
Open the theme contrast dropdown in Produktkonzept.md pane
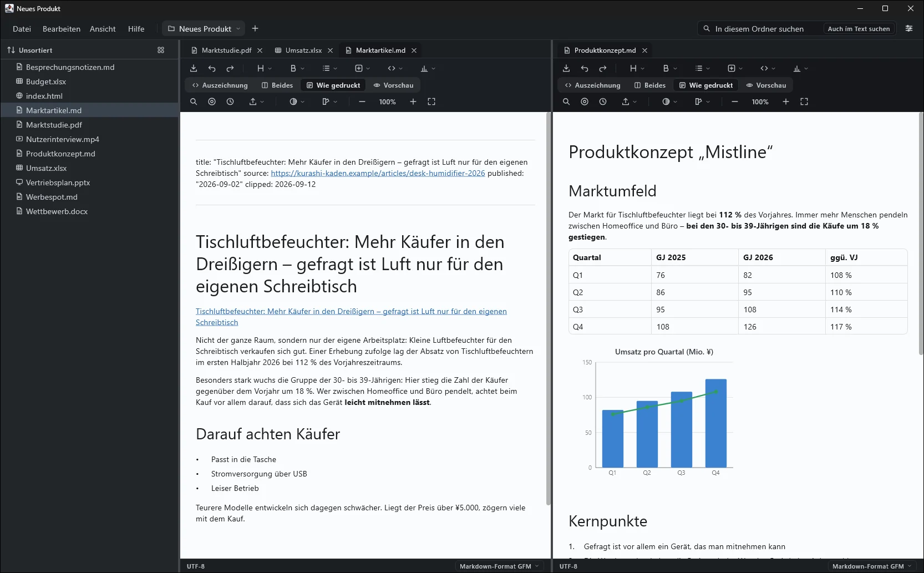coord(669,102)
